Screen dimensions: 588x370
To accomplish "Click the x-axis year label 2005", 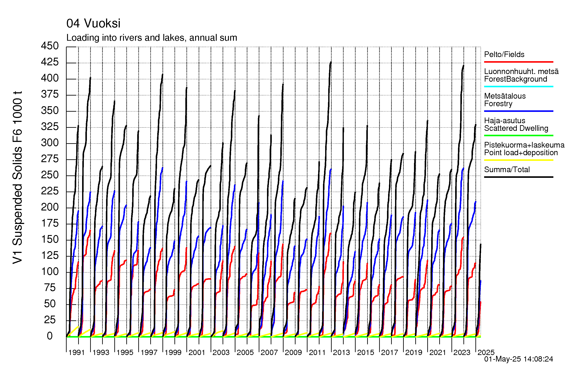I will tap(245, 352).
